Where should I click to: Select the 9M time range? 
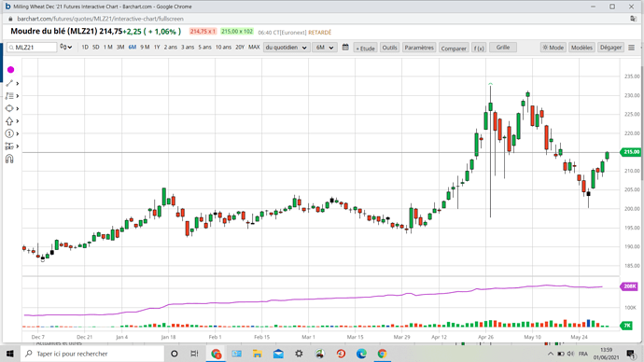[x=145, y=48]
